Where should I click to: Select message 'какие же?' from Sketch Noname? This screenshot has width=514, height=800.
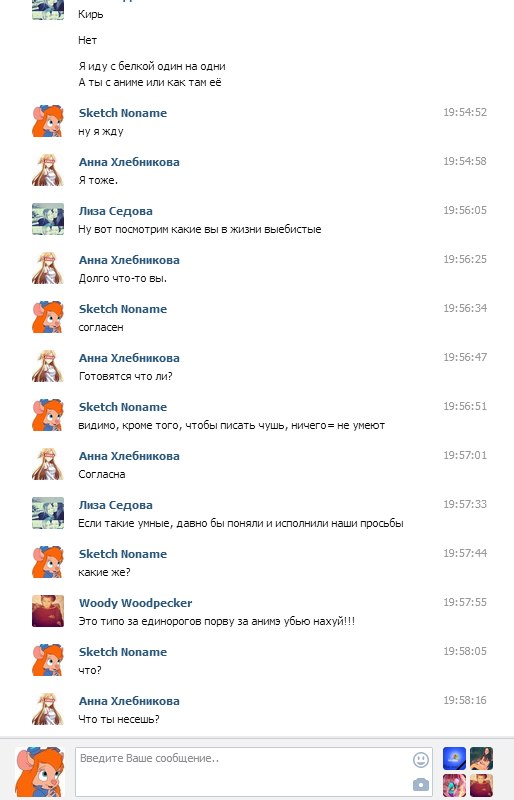[x=104, y=572]
